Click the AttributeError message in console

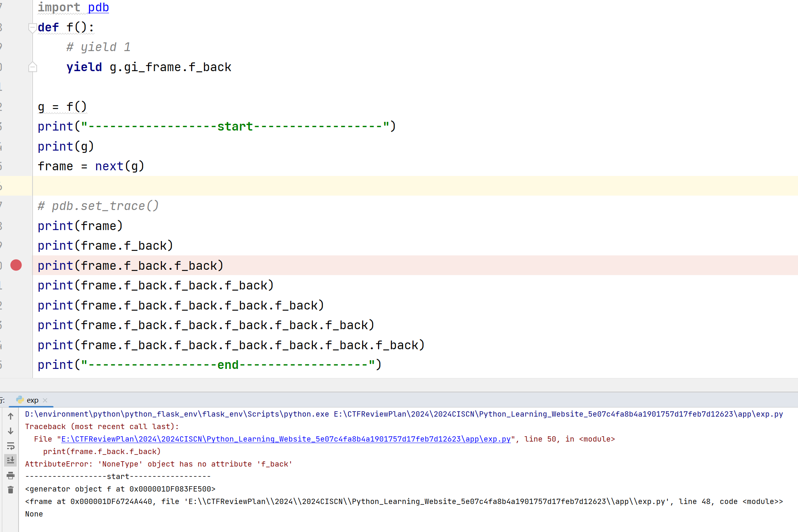(x=159, y=464)
